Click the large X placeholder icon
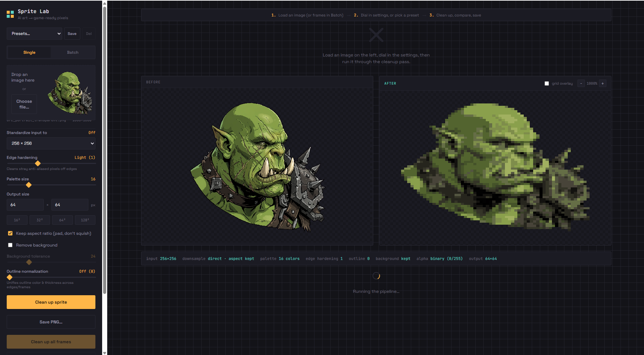Screen dimensions: 644x355 (376, 35)
